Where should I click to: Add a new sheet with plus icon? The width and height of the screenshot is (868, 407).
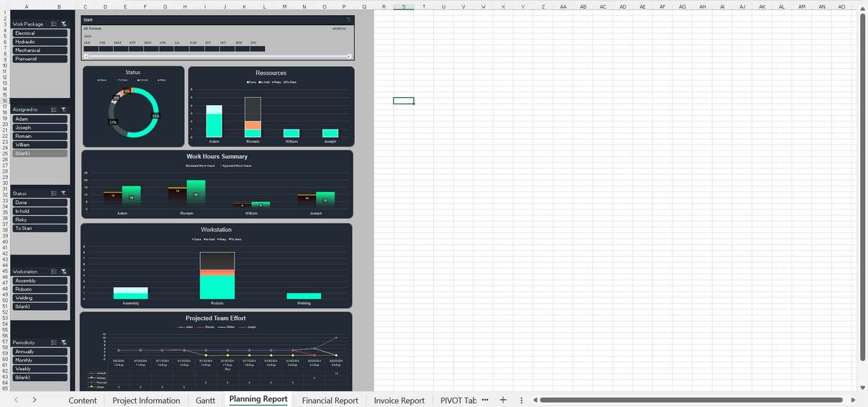(503, 400)
